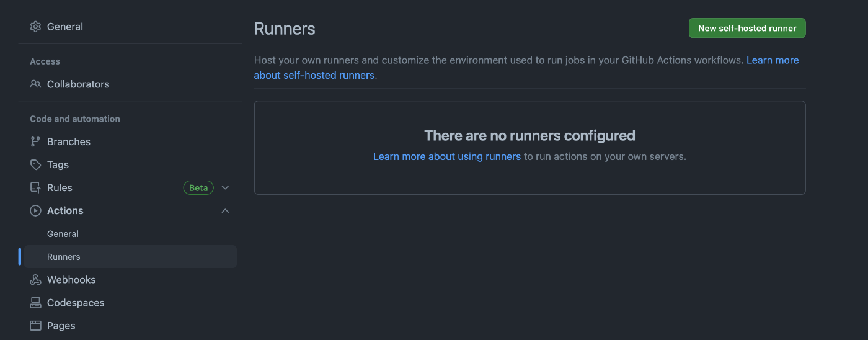The image size is (868, 340).
Task: Follow Learn more about using runners link
Action: tap(446, 156)
